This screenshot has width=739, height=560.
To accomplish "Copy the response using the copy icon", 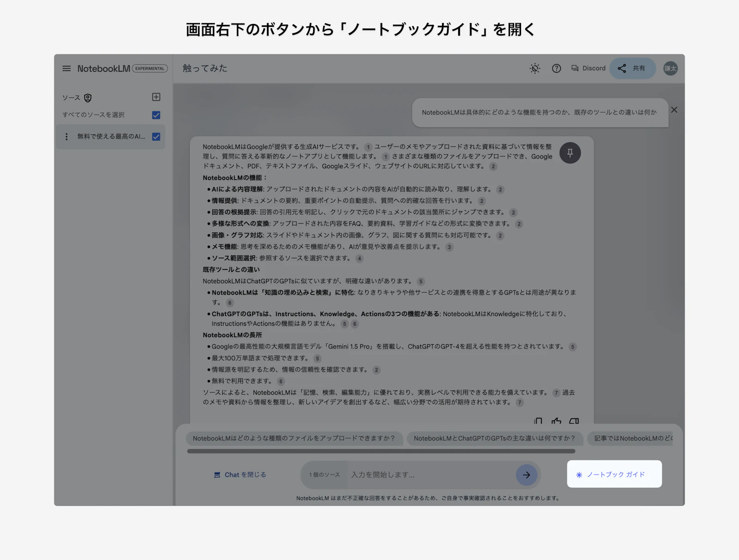I will [538, 421].
